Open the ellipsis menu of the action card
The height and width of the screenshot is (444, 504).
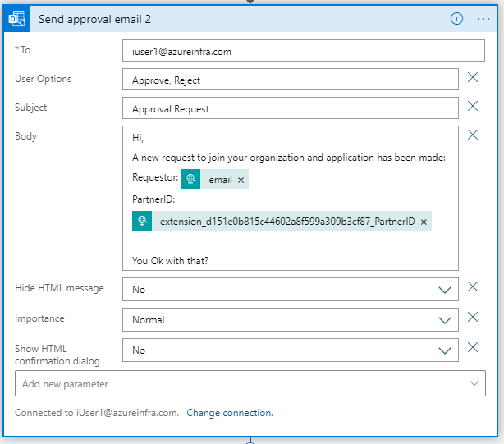coord(483,19)
